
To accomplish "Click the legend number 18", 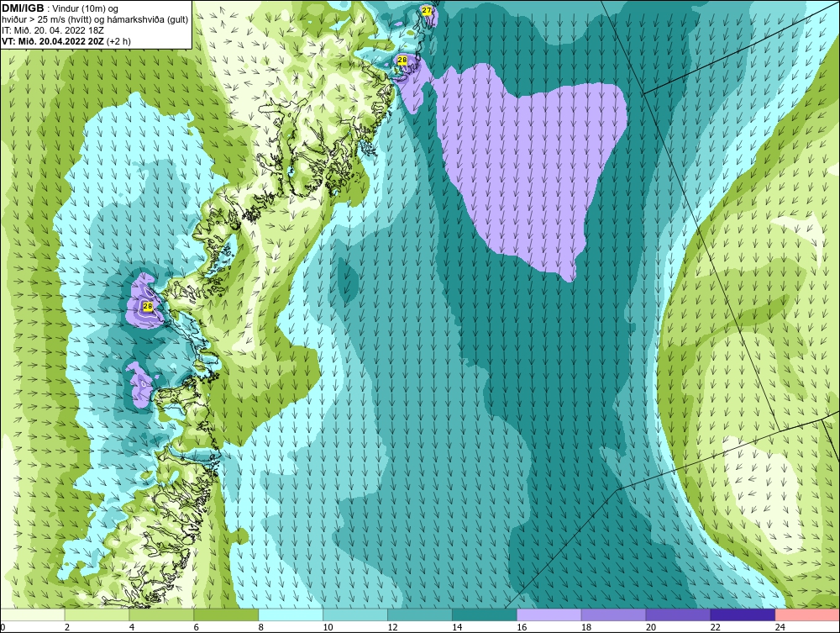I will pyautogui.click(x=586, y=627).
